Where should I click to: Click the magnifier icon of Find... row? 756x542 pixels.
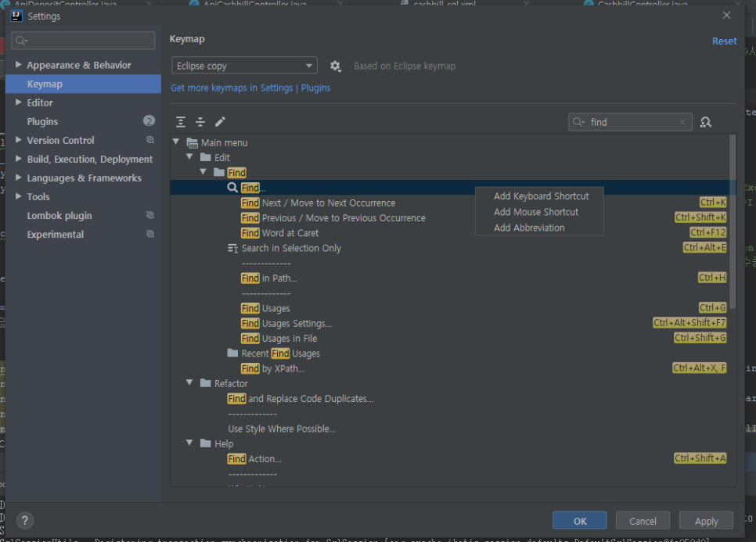[x=232, y=188]
